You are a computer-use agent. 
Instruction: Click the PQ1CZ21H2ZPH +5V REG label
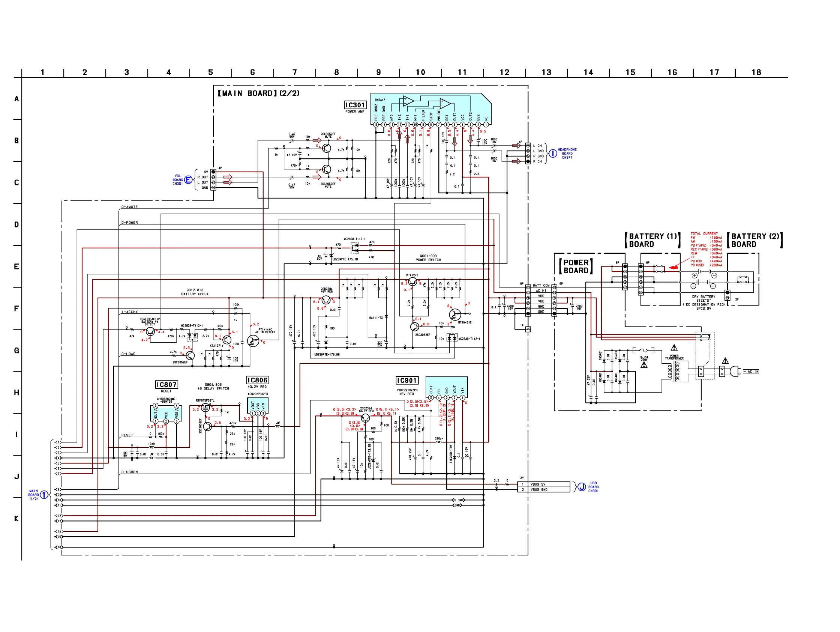(407, 392)
